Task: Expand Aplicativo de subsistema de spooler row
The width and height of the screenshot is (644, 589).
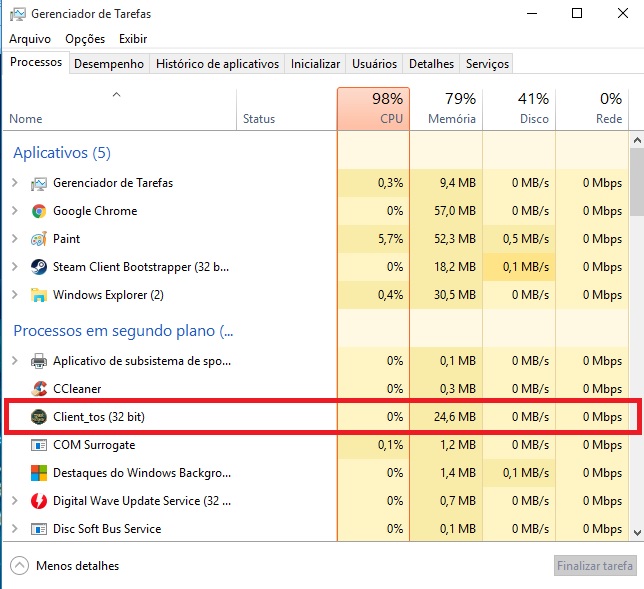Action: pos(14,361)
